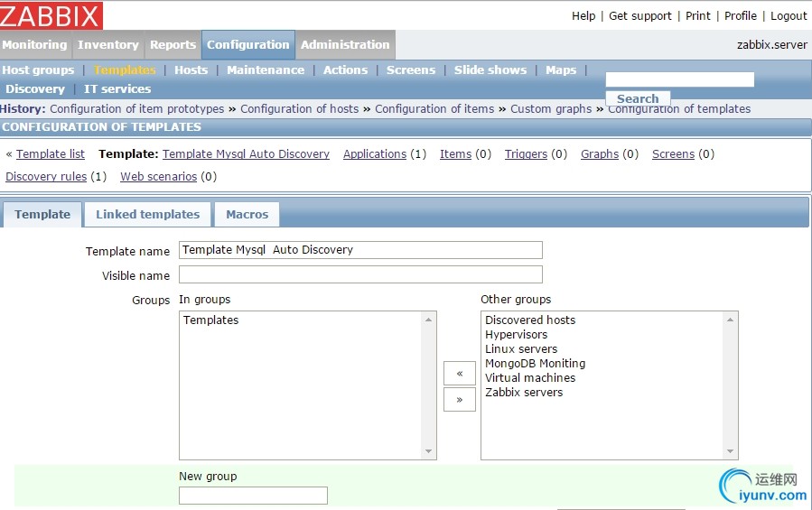
Task: Click Other groups list scroll up arrow
Action: (x=730, y=320)
